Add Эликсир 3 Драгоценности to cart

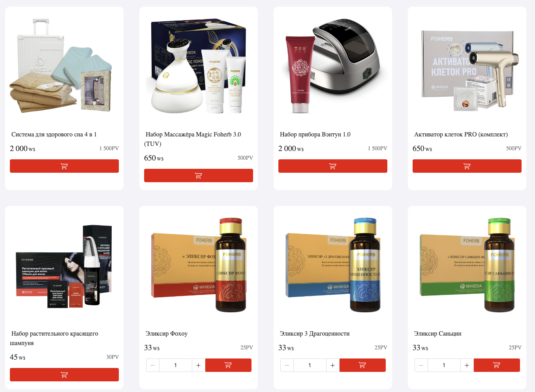pos(362,365)
